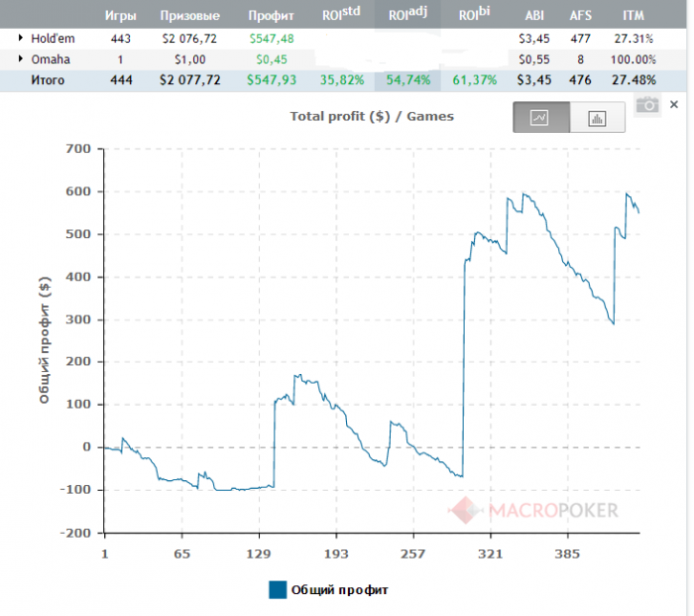
Task: Click the x-axis label 321
Action: 491,554
